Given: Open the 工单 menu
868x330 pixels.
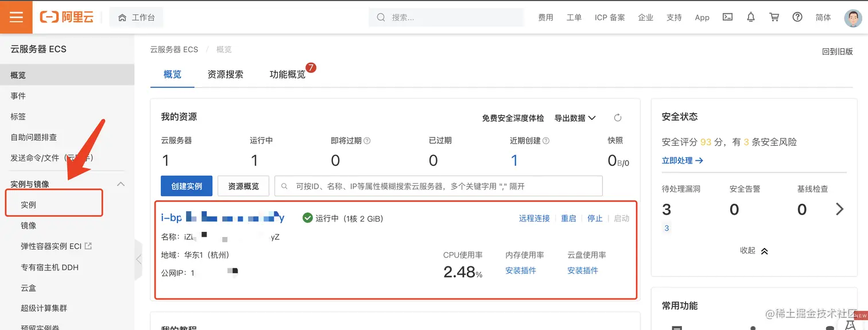Looking at the screenshot, I should 574,17.
